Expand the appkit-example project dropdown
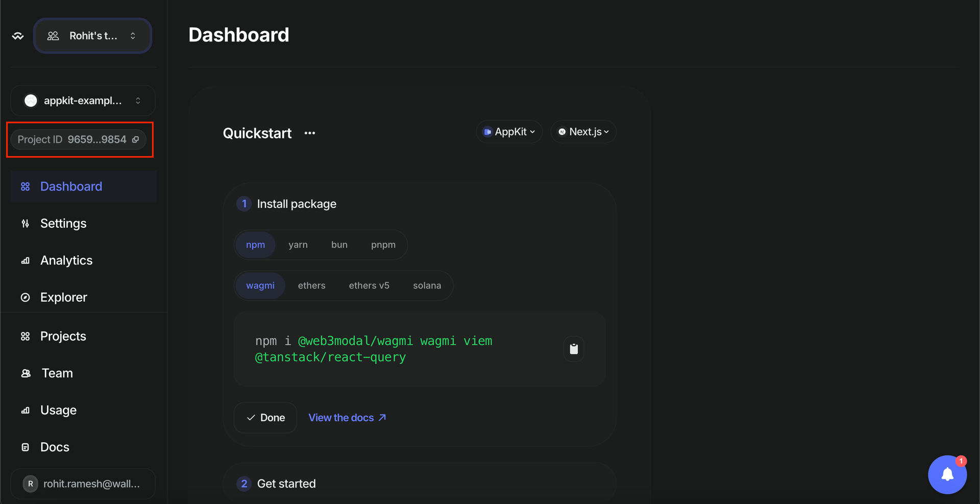980x504 pixels. (x=83, y=101)
